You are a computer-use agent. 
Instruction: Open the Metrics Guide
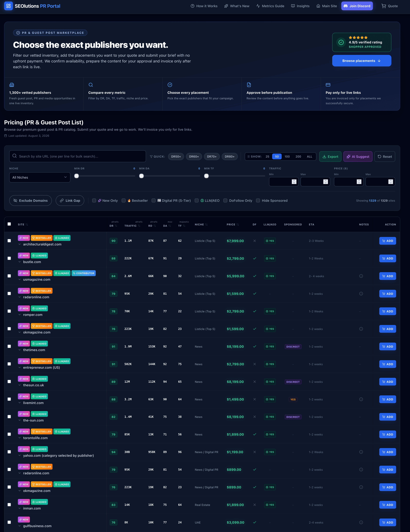(x=270, y=6)
